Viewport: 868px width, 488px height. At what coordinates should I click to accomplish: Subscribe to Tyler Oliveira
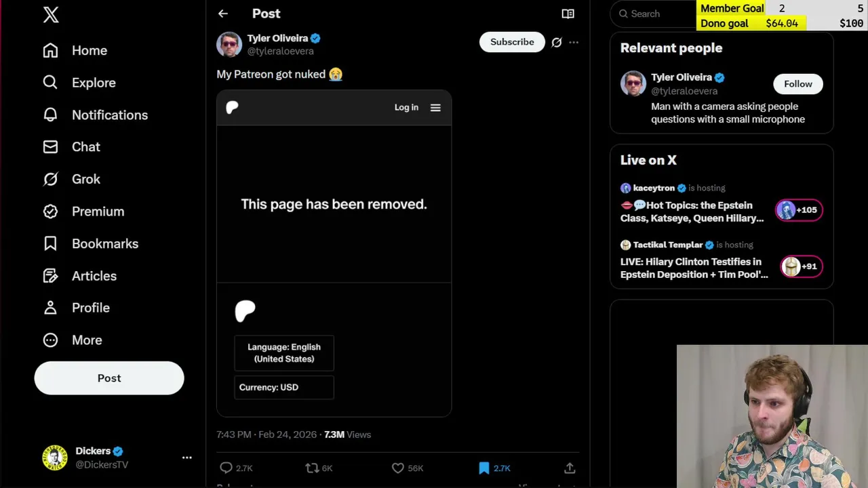(512, 42)
